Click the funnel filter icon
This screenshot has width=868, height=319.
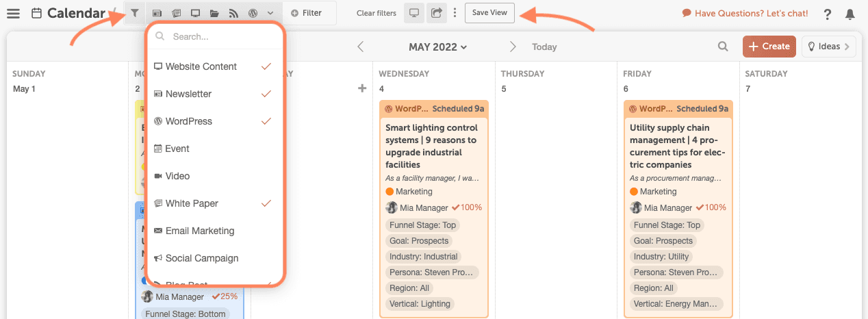click(136, 13)
